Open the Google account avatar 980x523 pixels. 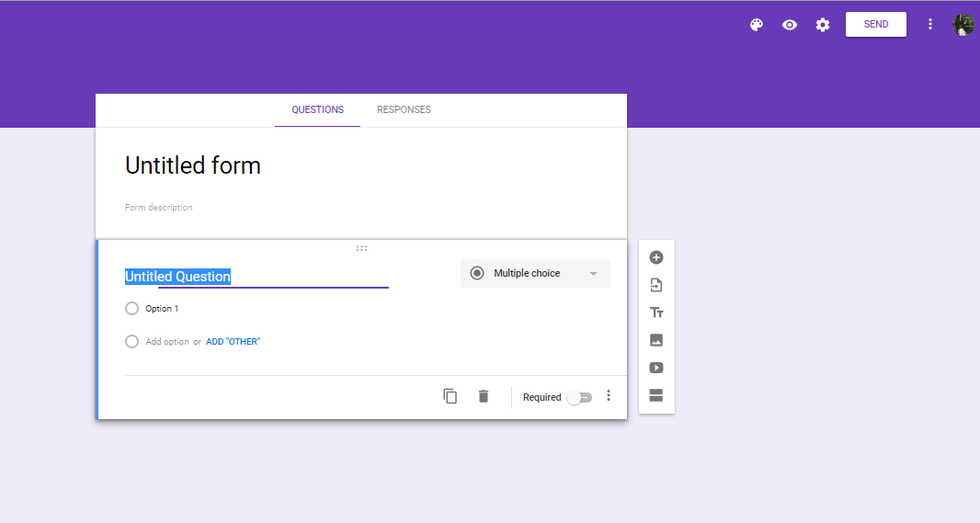pyautogui.click(x=963, y=25)
